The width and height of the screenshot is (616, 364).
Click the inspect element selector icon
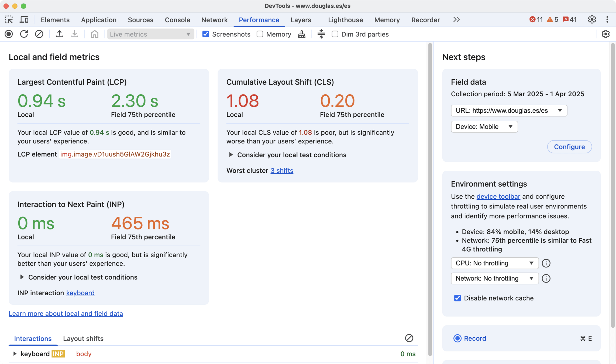(x=9, y=20)
